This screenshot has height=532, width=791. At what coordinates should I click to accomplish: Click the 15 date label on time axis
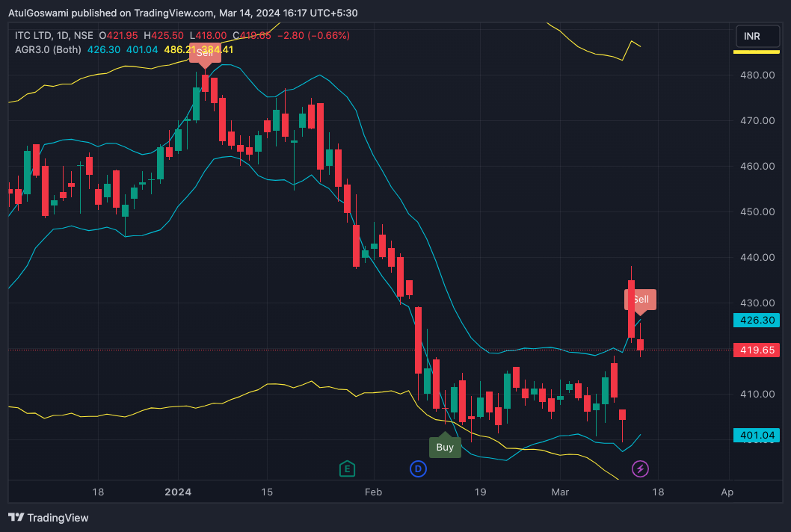[x=267, y=492]
